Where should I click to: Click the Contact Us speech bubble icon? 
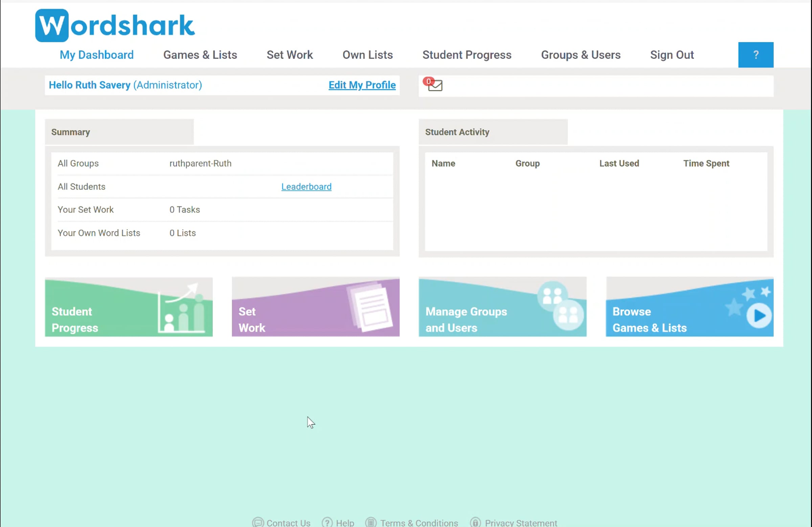coord(258,523)
